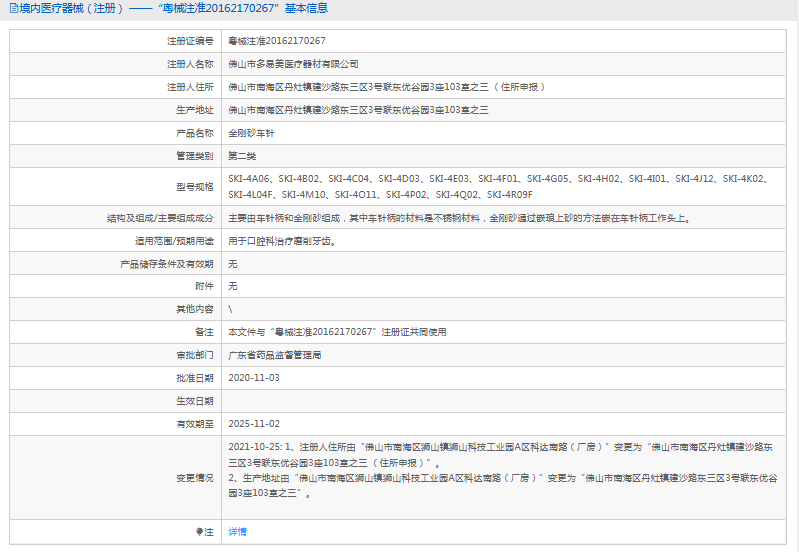This screenshot has height=552, width=799.
Task: Click the 有效期至 label cell
Action: click(116, 424)
